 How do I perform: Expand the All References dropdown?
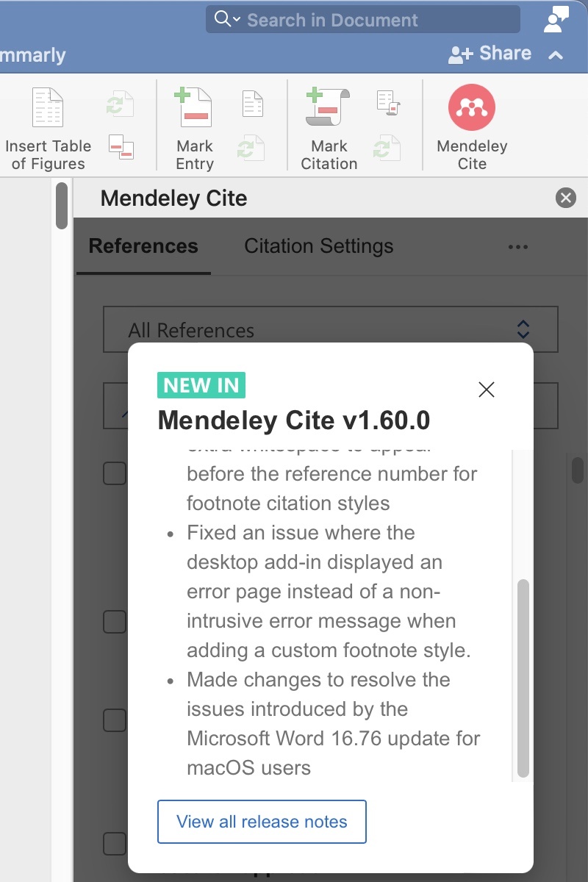(x=523, y=329)
